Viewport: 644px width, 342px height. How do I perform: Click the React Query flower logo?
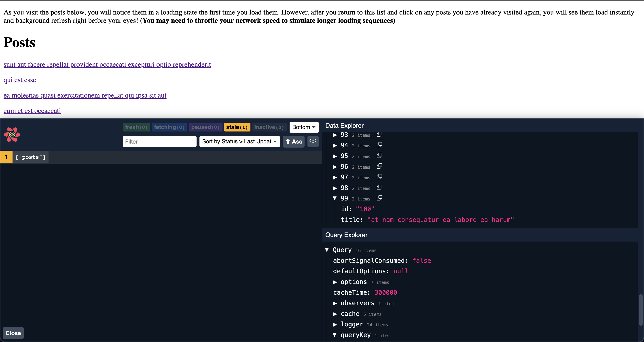12,135
